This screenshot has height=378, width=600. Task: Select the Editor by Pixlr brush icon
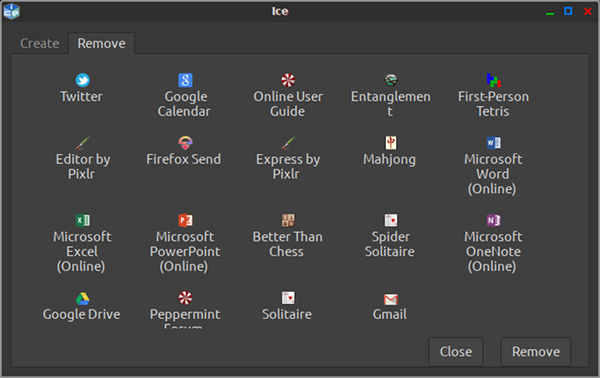(x=82, y=143)
